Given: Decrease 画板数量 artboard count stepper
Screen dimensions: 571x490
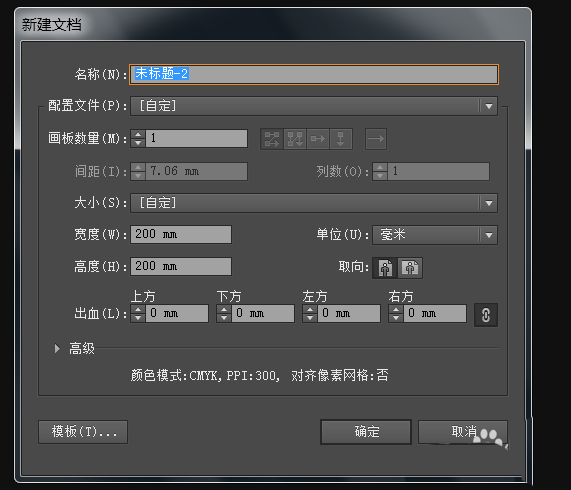Looking at the screenshot, I should click(x=138, y=143).
